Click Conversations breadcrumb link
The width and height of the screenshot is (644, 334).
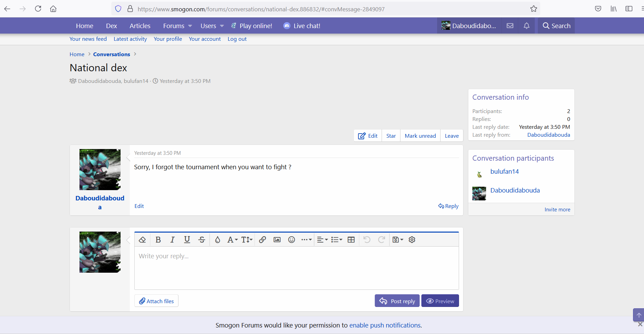[112, 54]
